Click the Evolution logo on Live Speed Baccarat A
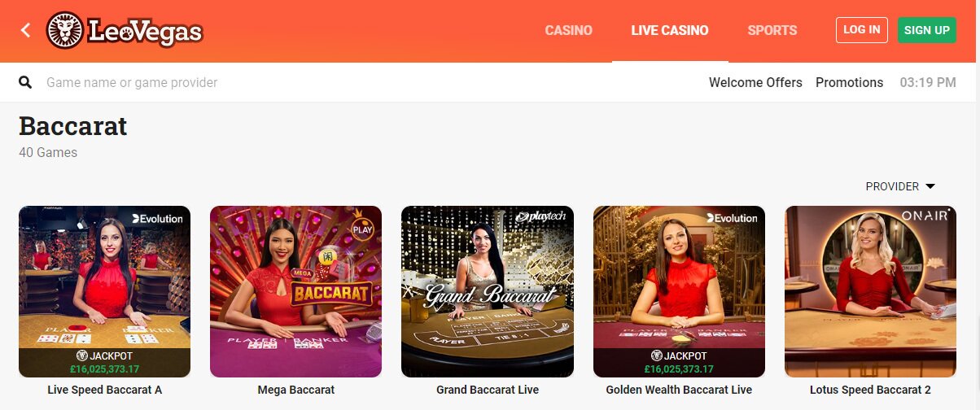This screenshot has height=410, width=980. click(158, 218)
